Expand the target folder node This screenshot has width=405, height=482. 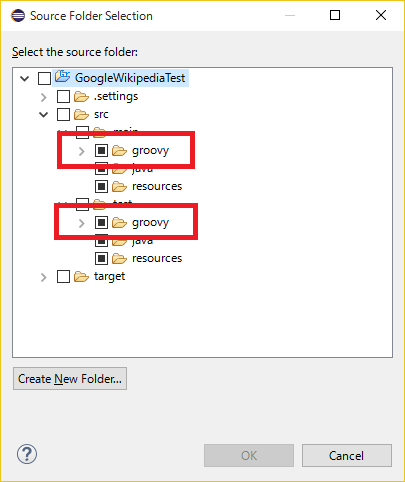click(x=43, y=277)
